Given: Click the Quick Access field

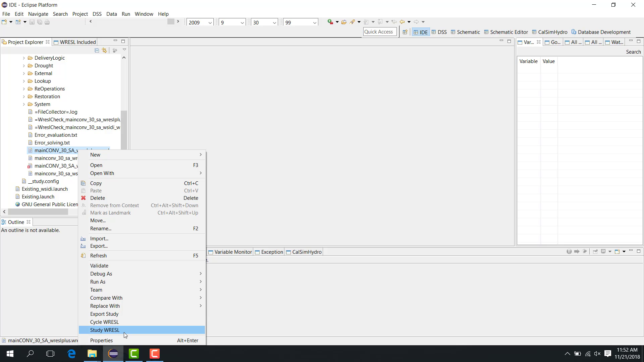Looking at the screenshot, I should pyautogui.click(x=380, y=32).
